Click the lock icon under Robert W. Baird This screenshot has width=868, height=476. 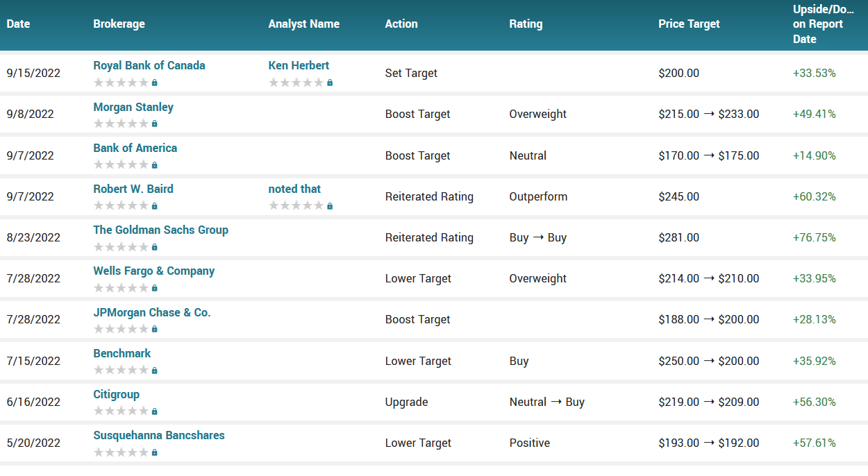[x=154, y=206]
